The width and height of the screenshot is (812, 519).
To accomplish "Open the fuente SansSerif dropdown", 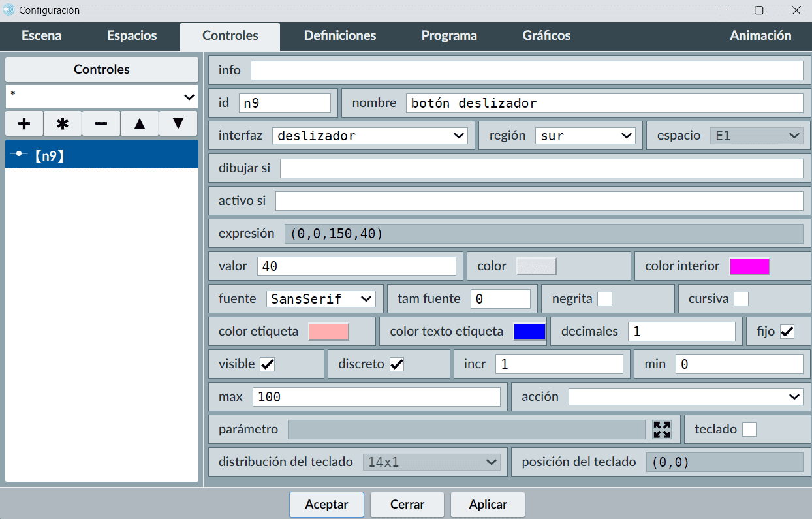I will [x=320, y=299].
